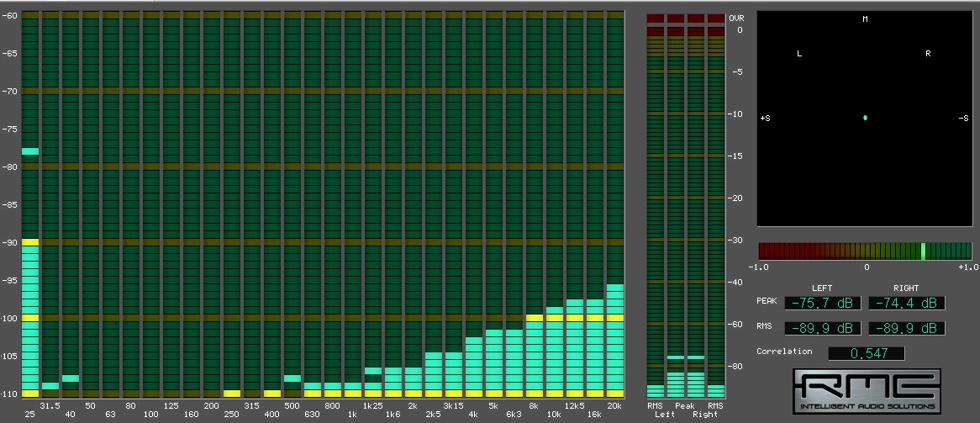The image size is (980, 423).
Task: Click the -1.0 end of the correlation scale
Action: point(758,267)
